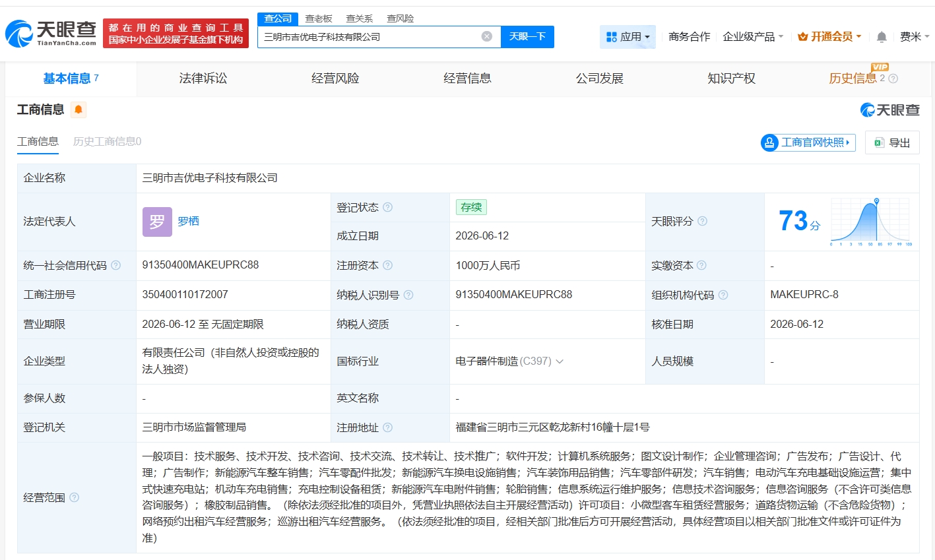
Task: Click the red national SME fund banner
Action: click(x=176, y=33)
